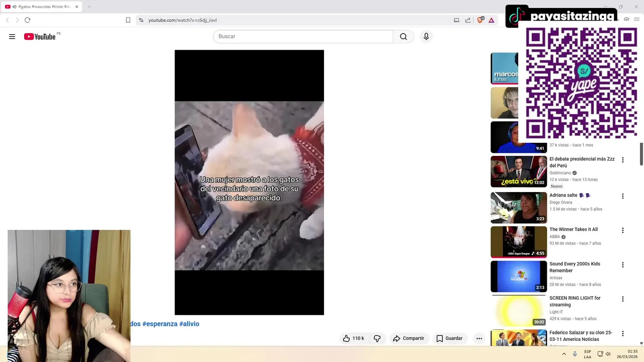Open Brave Rewards triangle icon
Viewport: 644px width, 362px height.
[492, 20]
